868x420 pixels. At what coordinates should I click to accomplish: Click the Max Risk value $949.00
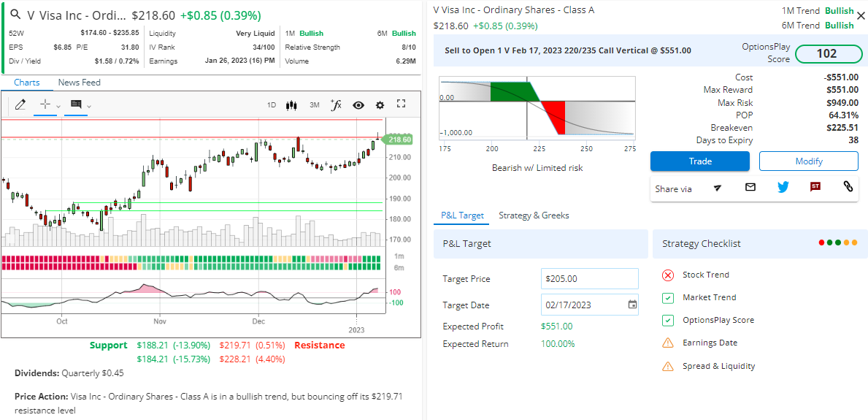842,102
